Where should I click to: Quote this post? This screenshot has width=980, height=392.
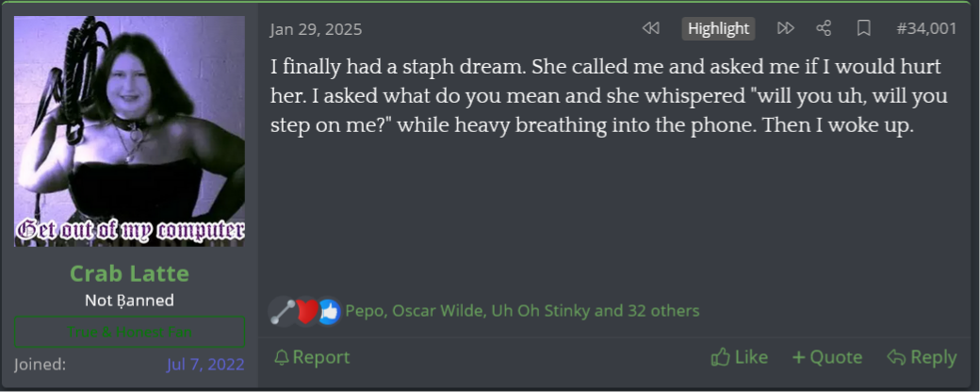(826, 357)
